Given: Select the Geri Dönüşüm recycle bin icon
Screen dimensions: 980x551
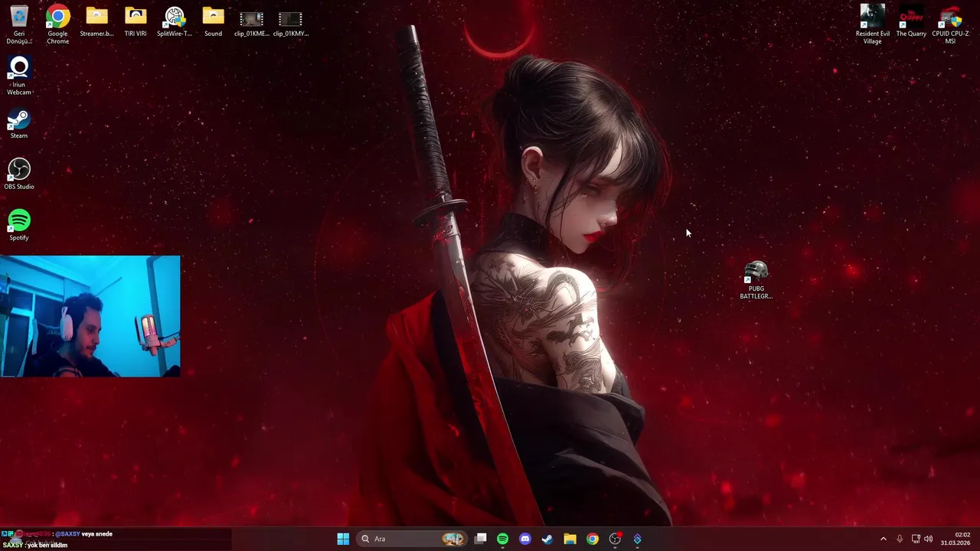Looking at the screenshot, I should tap(19, 24).
